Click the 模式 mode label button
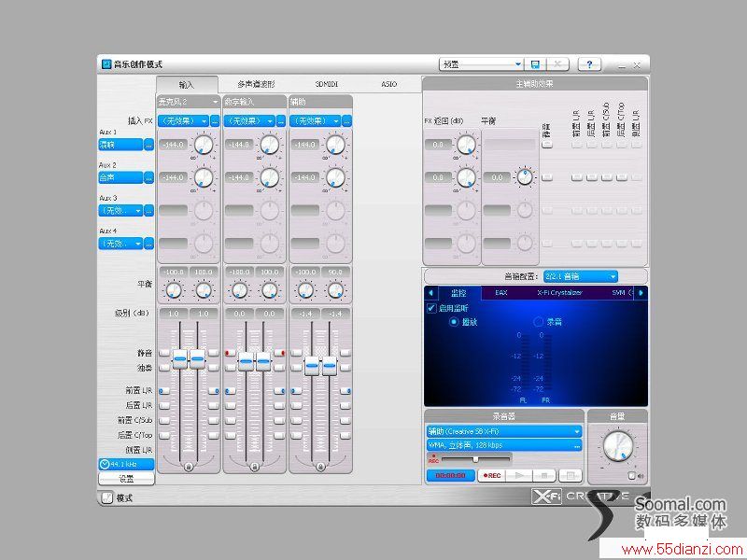This screenshot has width=747, height=560. click(x=124, y=498)
